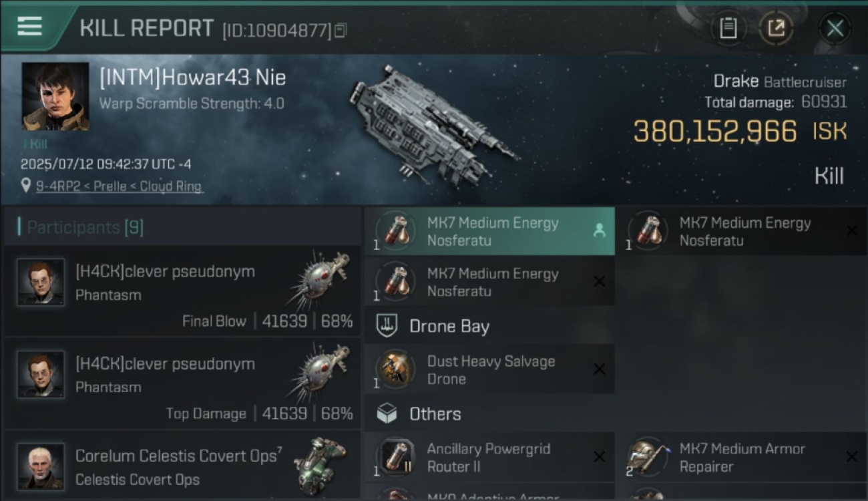This screenshot has width=868, height=501.
Task: Select the Participants [9] tab header
Action: pos(85,228)
